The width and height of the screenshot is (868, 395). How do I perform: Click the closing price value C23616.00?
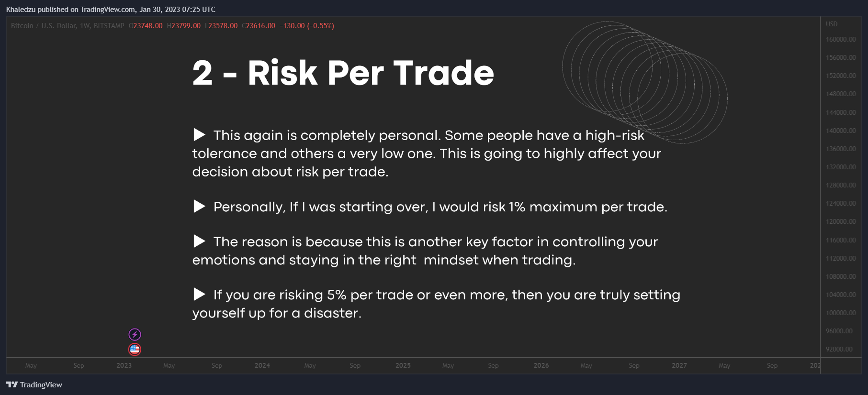pyautogui.click(x=259, y=26)
